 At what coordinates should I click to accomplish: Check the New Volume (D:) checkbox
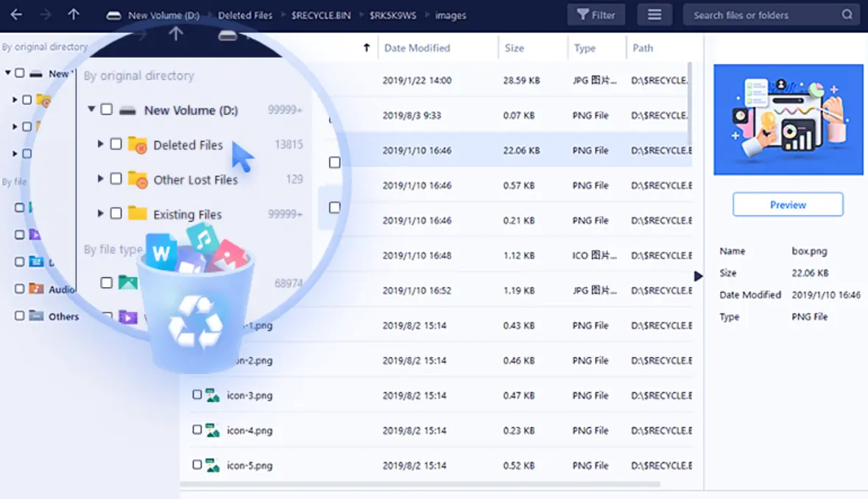click(106, 108)
